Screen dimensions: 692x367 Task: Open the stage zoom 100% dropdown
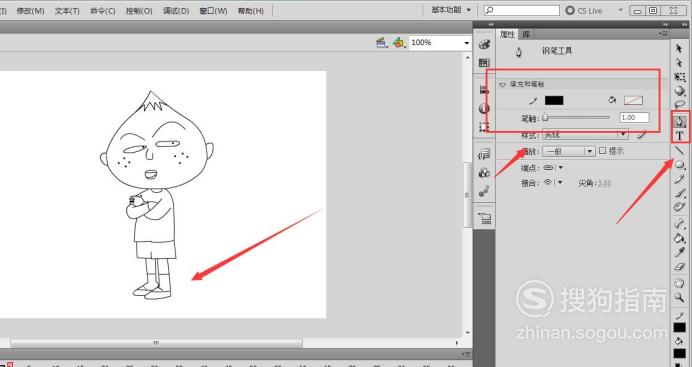click(x=440, y=43)
